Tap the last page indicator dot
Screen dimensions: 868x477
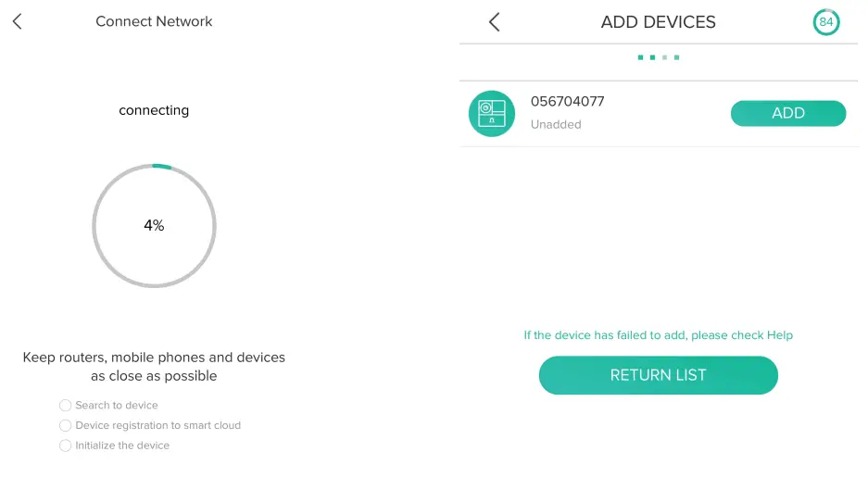[x=676, y=57]
